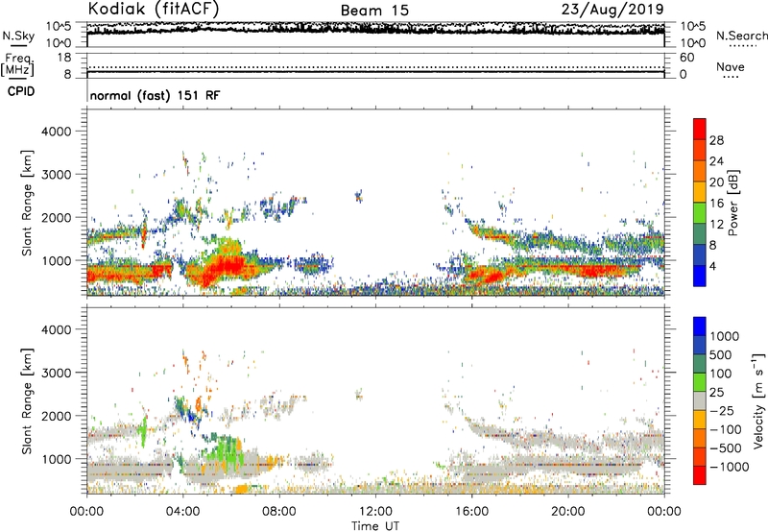Image resolution: width=768 pixels, height=532 pixels.
Task: Click the '18' tick on the frequency axis
Action: (64, 58)
